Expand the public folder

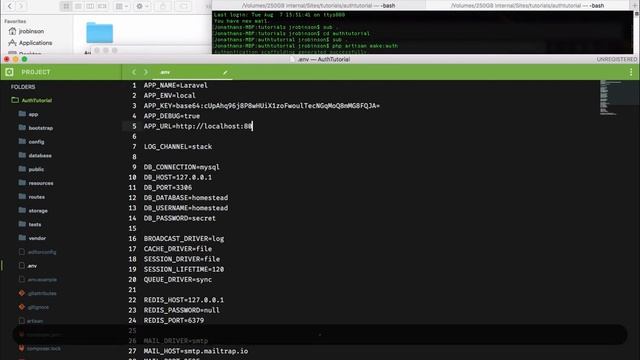coord(31,169)
